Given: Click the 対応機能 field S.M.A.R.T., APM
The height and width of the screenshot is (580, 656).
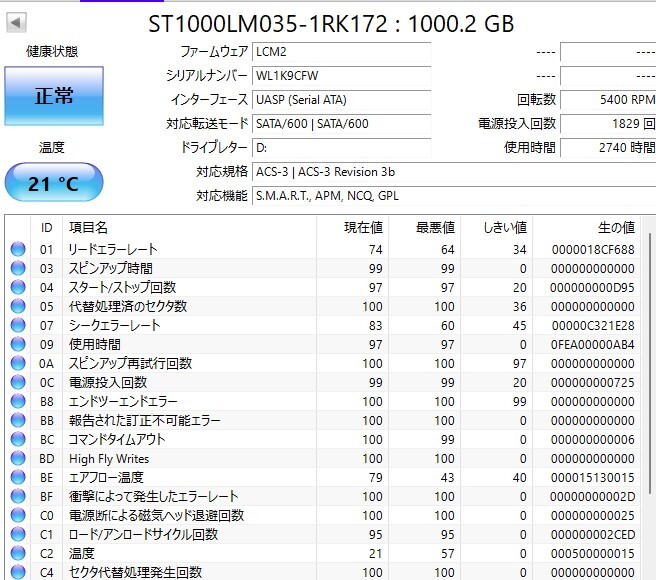Looking at the screenshot, I should 454,196.
